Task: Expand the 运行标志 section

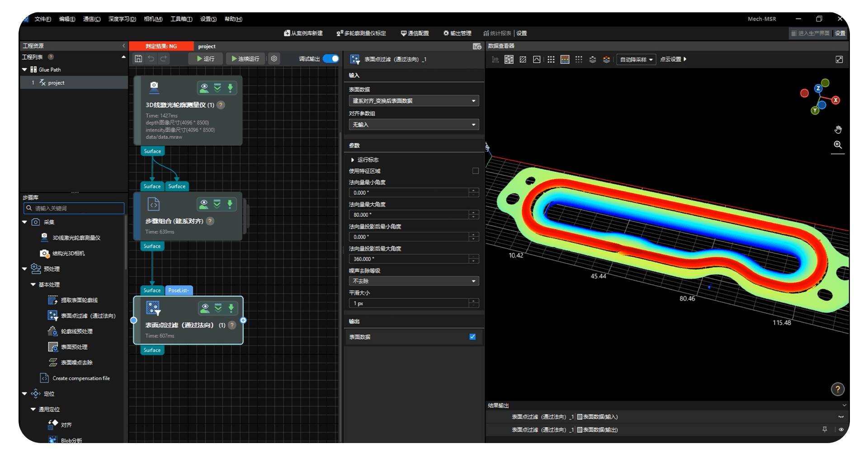Action: point(353,160)
